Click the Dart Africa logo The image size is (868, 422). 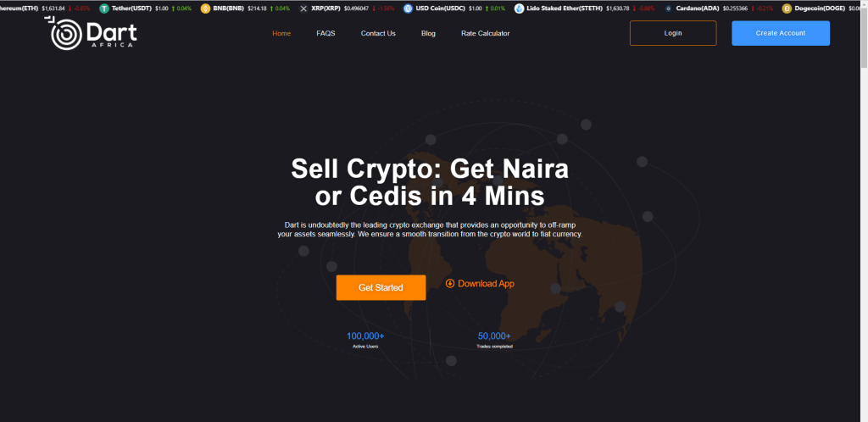[91, 33]
